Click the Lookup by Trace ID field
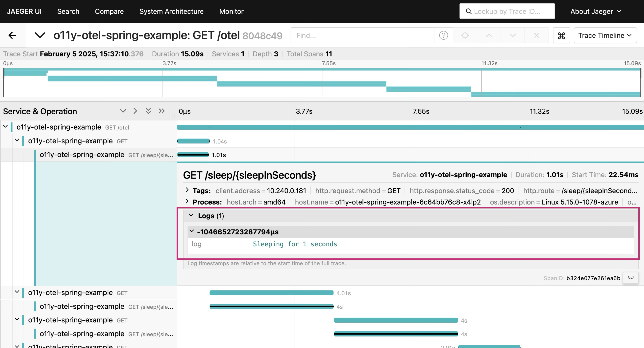This screenshot has height=348, width=644. 507,11
